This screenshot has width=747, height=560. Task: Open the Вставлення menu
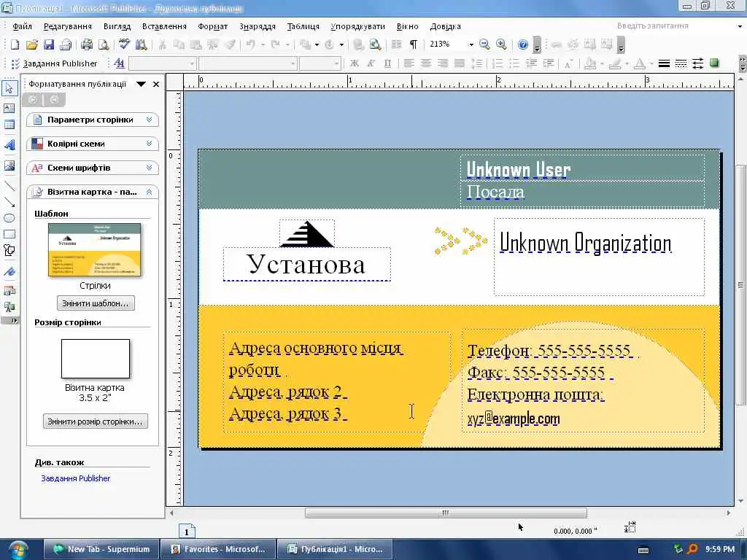(164, 26)
